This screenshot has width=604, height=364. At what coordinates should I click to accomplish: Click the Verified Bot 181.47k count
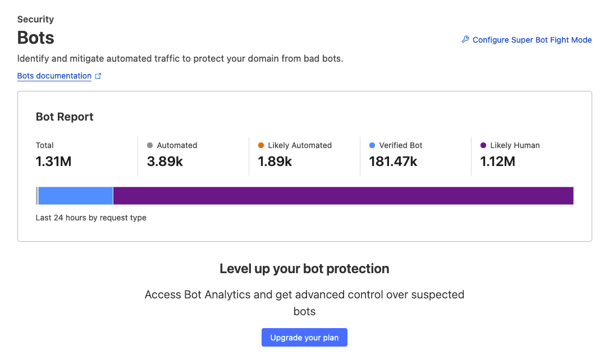click(x=393, y=162)
